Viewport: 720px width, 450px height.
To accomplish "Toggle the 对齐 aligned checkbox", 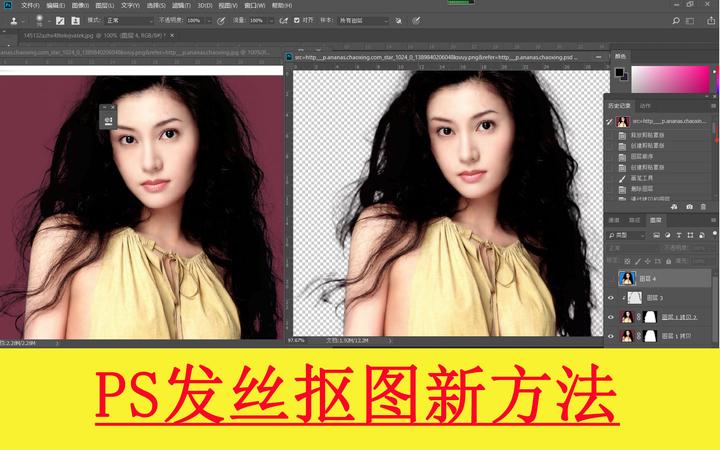I will tap(297, 20).
